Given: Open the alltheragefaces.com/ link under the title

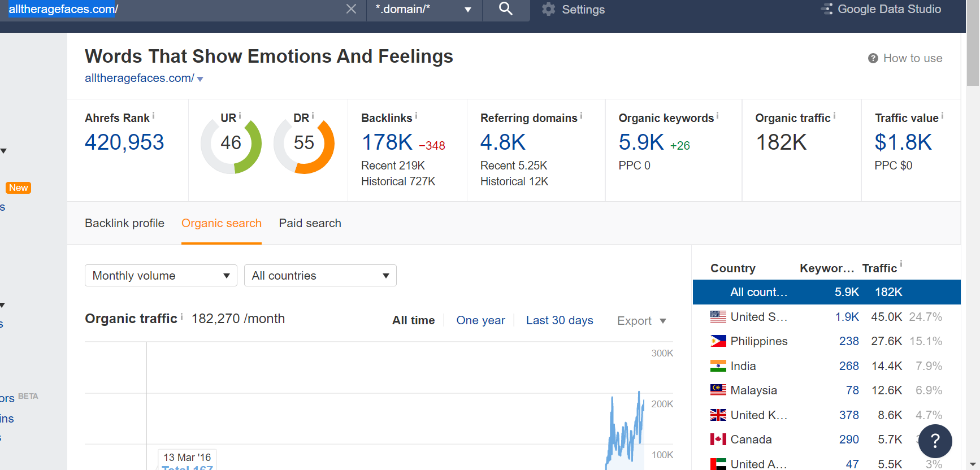Looking at the screenshot, I should click(140, 78).
